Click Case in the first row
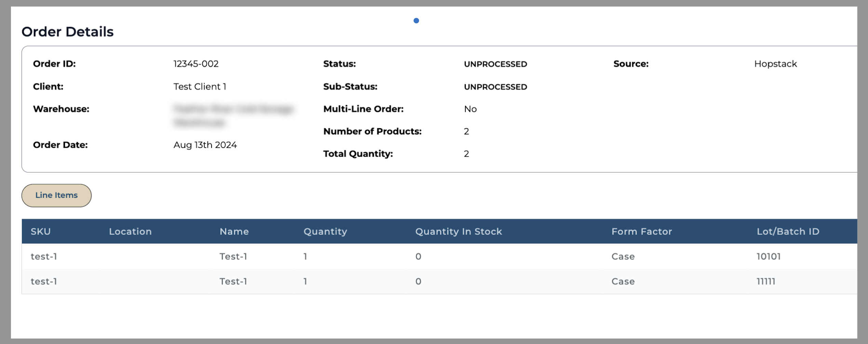868x344 pixels. click(x=623, y=256)
